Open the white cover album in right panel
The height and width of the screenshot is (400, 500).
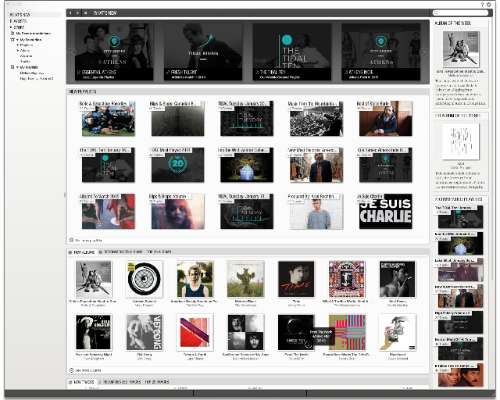coord(461,141)
